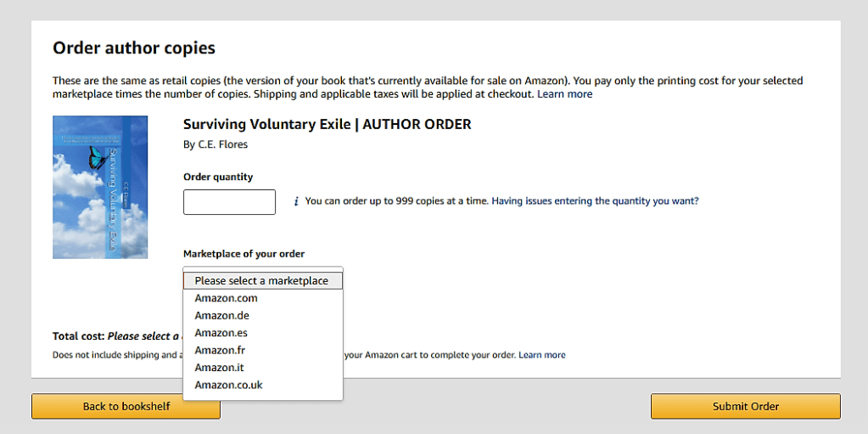Click the Submit Order button
868x434 pixels.
pyautogui.click(x=745, y=406)
